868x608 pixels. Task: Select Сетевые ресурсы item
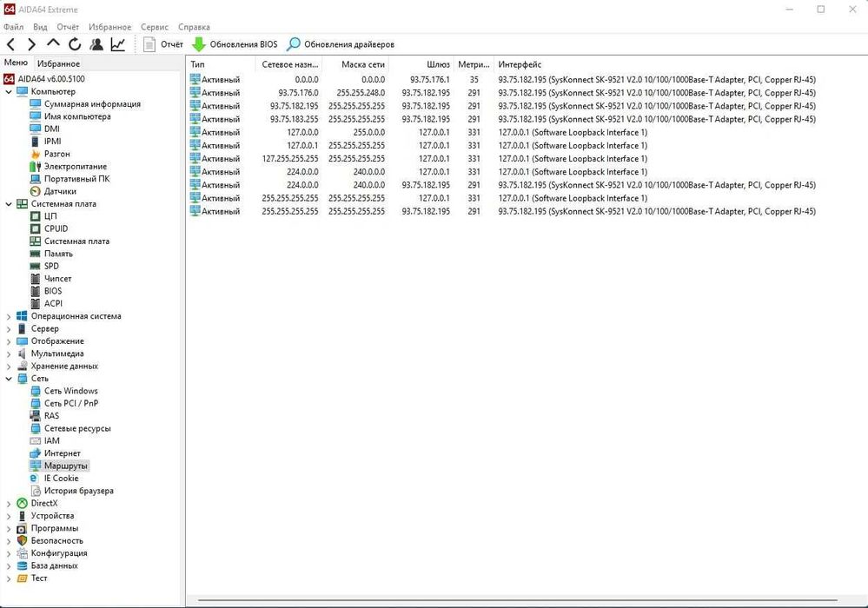tap(77, 428)
